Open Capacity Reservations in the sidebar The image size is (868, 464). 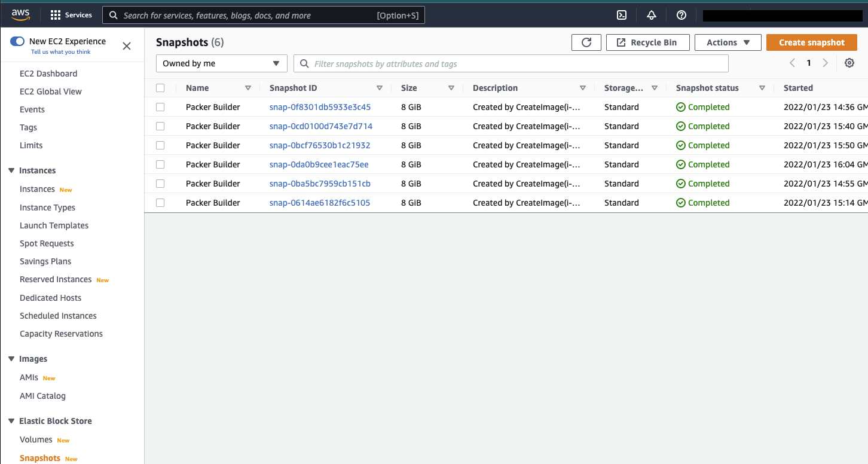tap(61, 334)
